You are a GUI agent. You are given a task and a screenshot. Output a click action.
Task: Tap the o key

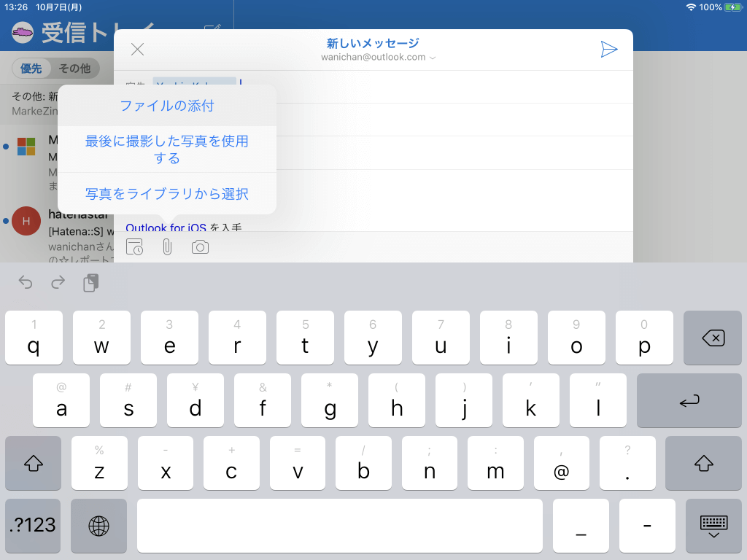pos(576,338)
